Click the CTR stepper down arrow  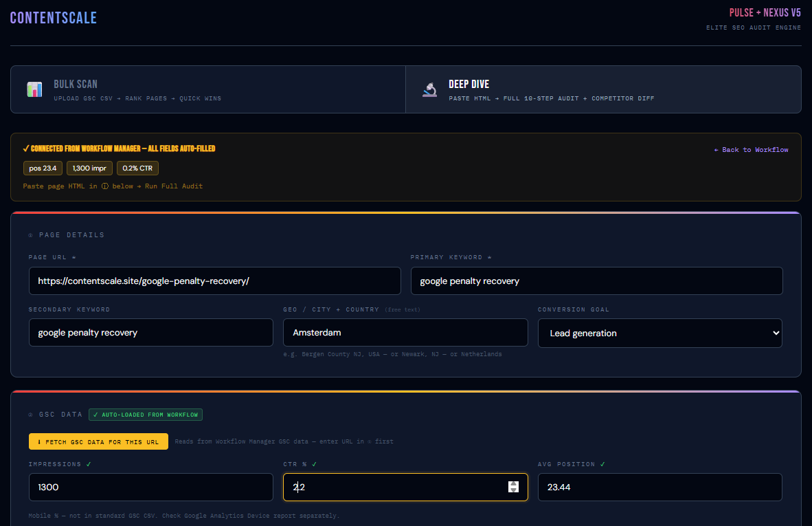tap(513, 490)
